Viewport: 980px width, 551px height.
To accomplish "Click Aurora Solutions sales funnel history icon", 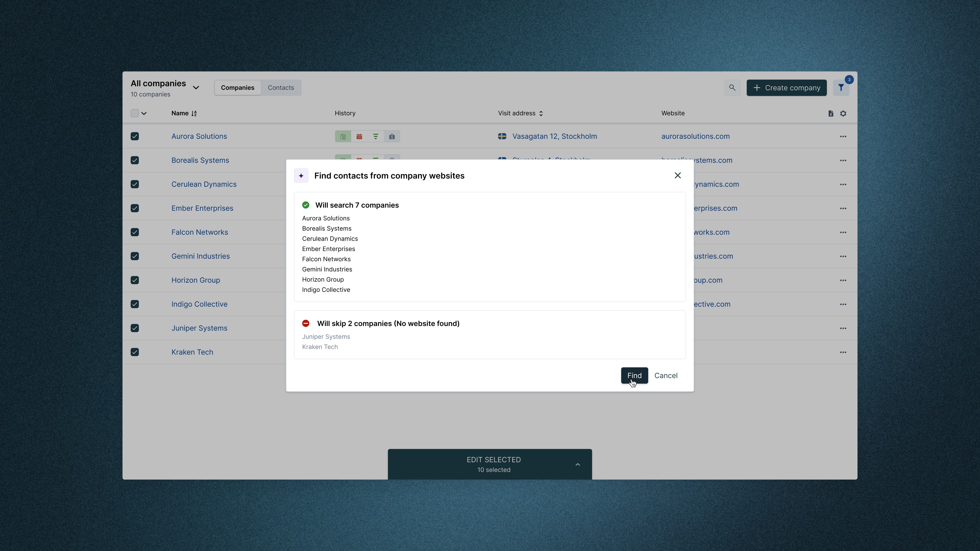I will tap(375, 136).
